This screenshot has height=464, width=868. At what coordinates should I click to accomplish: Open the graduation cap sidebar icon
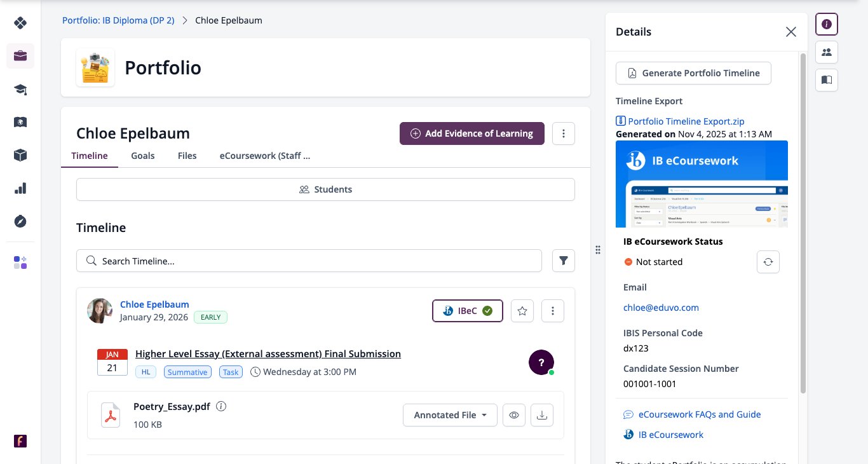20,89
